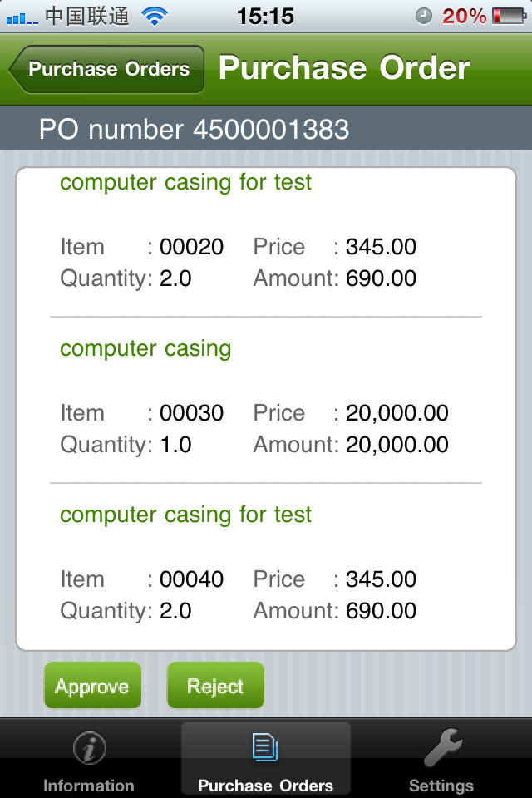
Task: Tap the Information tab icon
Action: (89, 750)
